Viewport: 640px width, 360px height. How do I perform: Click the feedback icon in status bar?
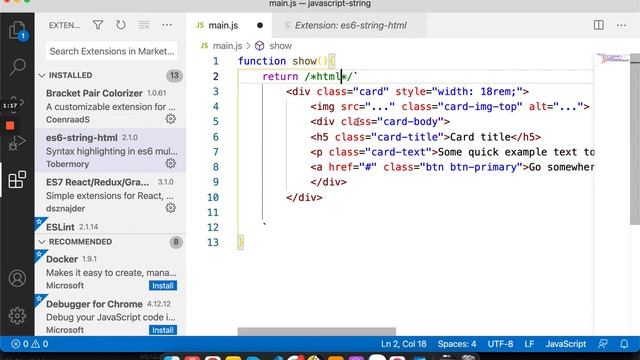[x=603, y=344]
